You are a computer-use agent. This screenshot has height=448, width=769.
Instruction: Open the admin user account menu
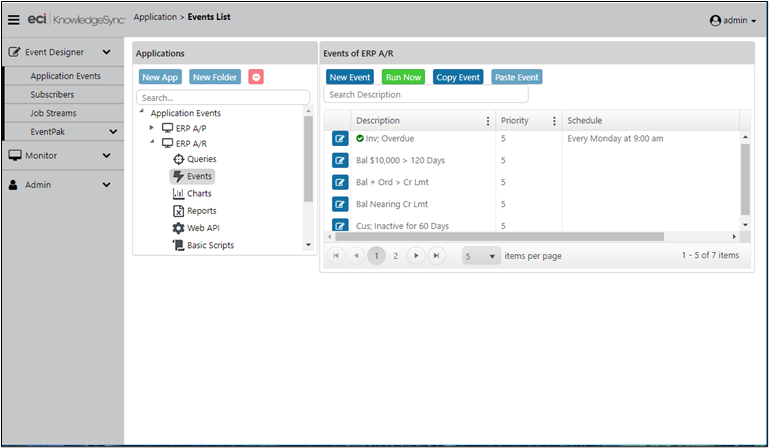pos(733,20)
